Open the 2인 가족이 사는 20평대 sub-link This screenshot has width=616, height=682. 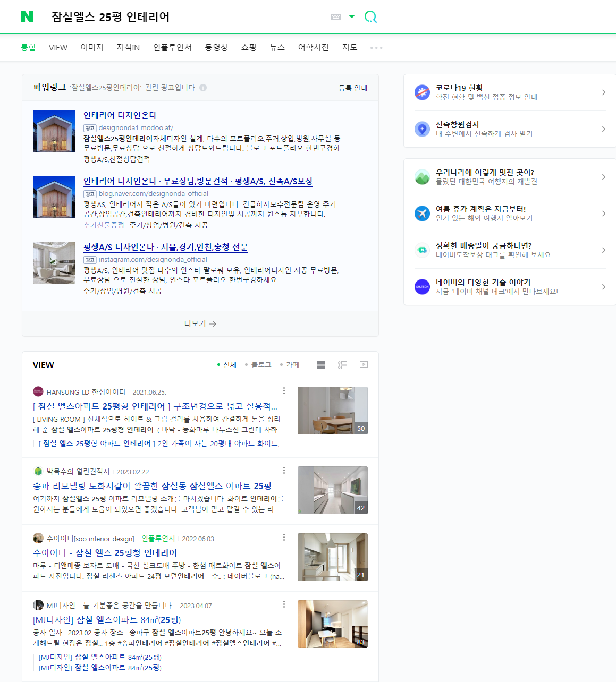click(162, 444)
